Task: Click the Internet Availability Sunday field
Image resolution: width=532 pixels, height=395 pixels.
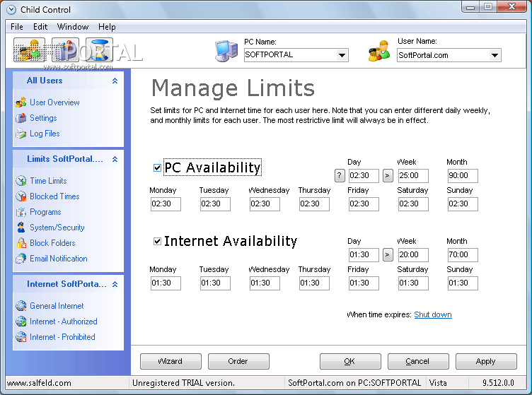Action: (x=463, y=283)
